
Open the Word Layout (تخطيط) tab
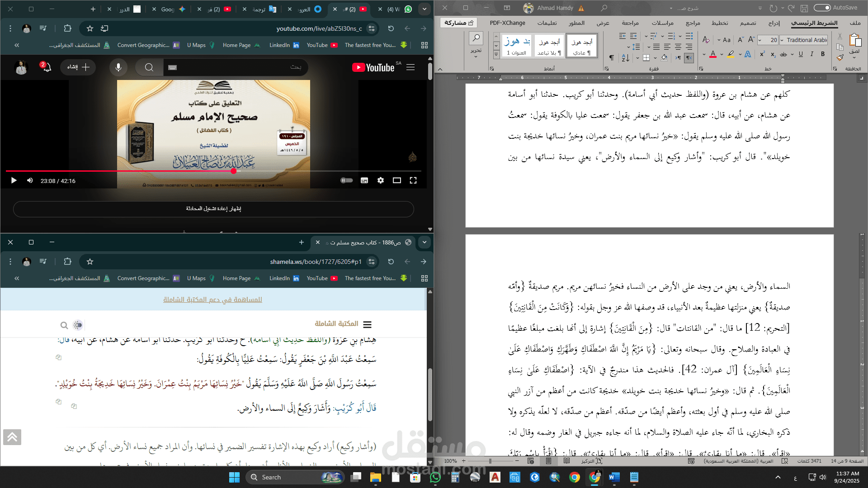point(720,23)
